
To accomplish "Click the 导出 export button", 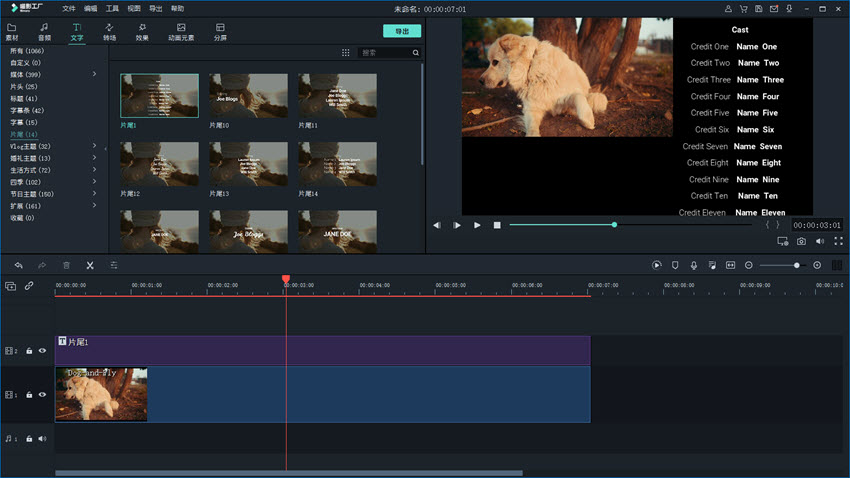I will pos(402,31).
